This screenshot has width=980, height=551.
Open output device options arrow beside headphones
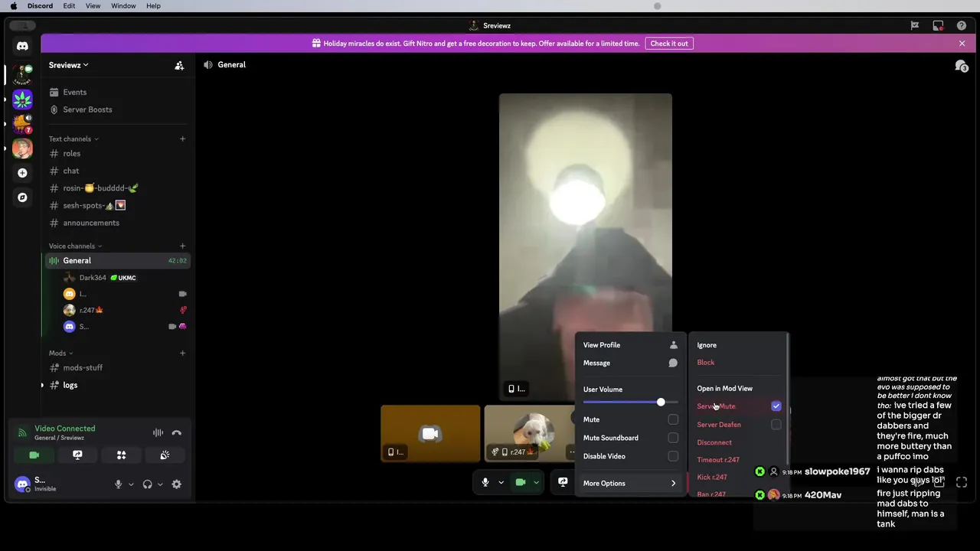point(160,484)
